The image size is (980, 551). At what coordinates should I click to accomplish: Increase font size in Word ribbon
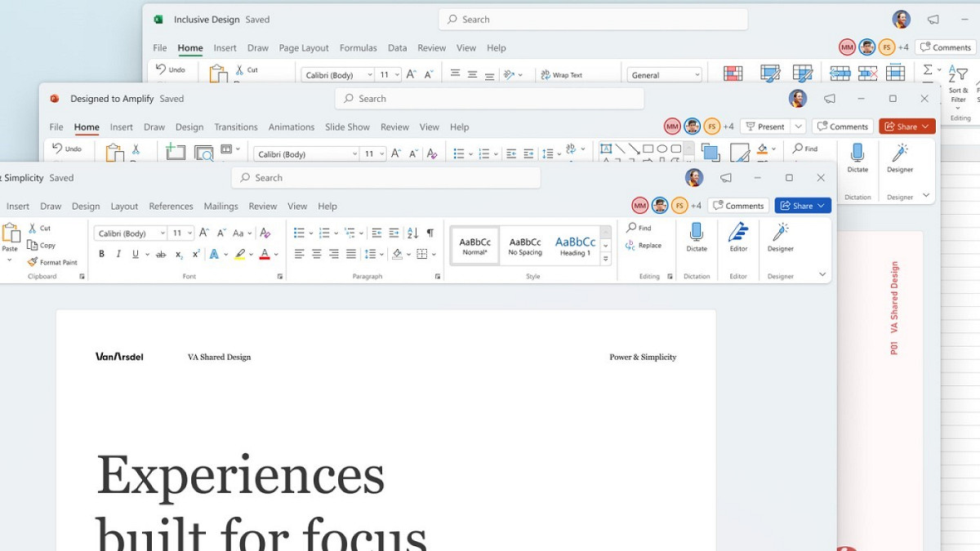tap(204, 233)
